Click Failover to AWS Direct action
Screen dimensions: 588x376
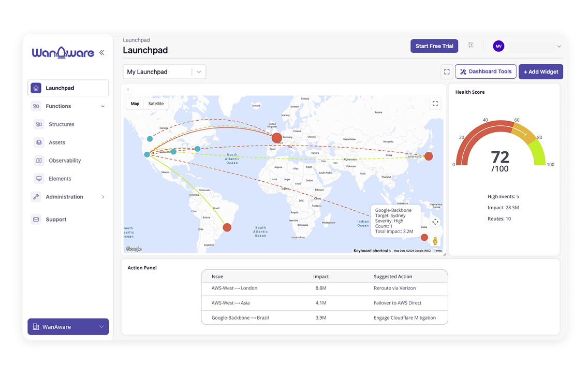(x=398, y=303)
